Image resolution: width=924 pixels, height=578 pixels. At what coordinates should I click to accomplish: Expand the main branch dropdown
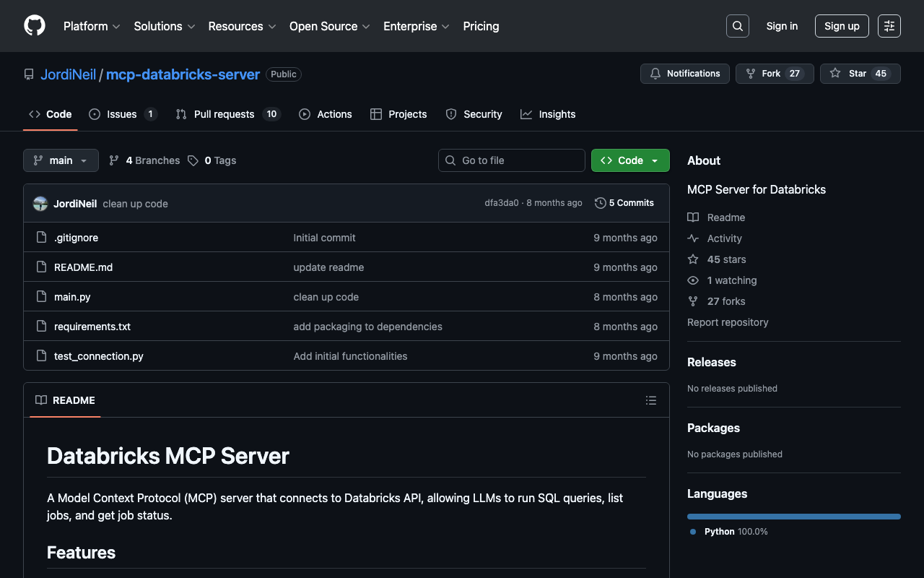coord(61,160)
